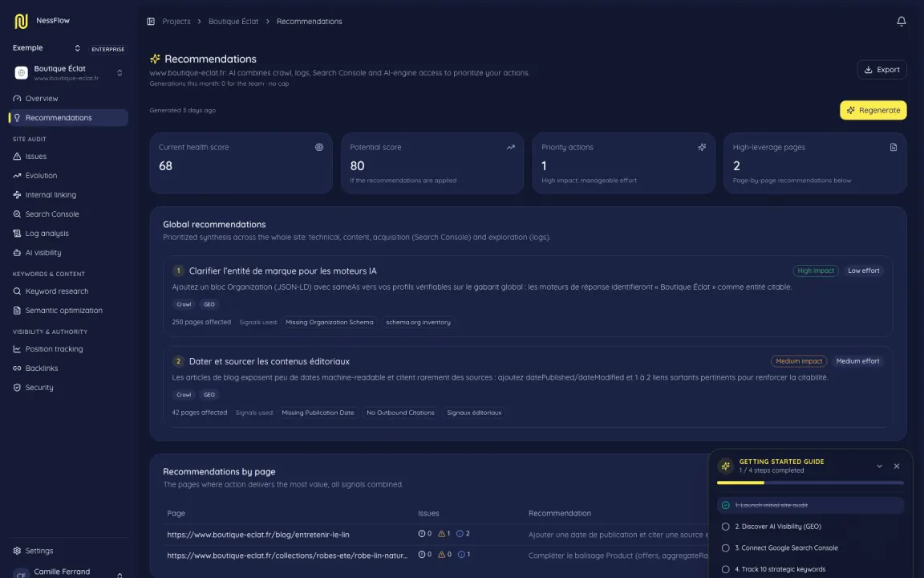The height and width of the screenshot is (578, 924).
Task: Click the document icon on High-leverage pages
Action: (x=894, y=148)
